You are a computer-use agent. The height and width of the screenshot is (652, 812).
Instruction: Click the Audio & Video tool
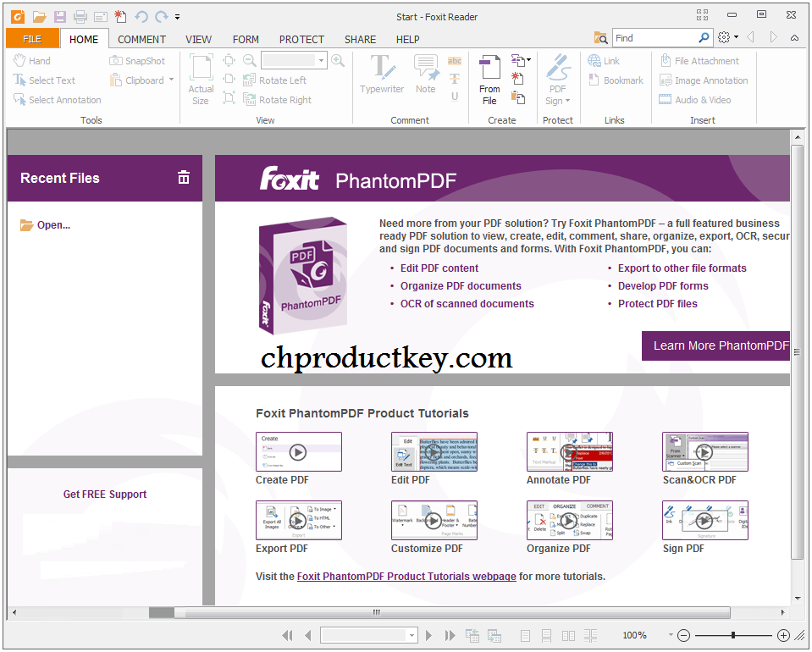pos(695,100)
